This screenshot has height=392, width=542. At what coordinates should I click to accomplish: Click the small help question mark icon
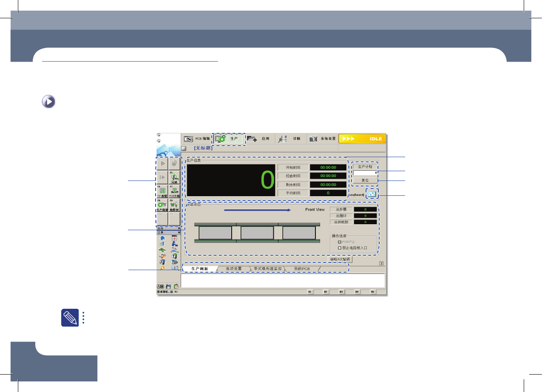click(381, 263)
